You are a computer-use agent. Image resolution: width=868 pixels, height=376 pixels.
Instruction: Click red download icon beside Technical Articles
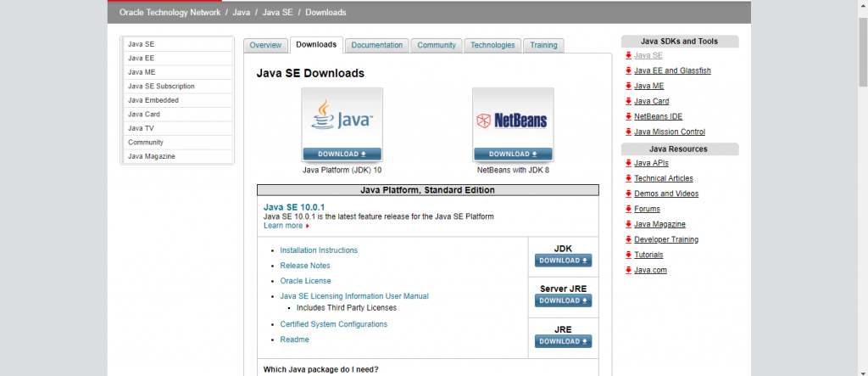click(x=628, y=178)
